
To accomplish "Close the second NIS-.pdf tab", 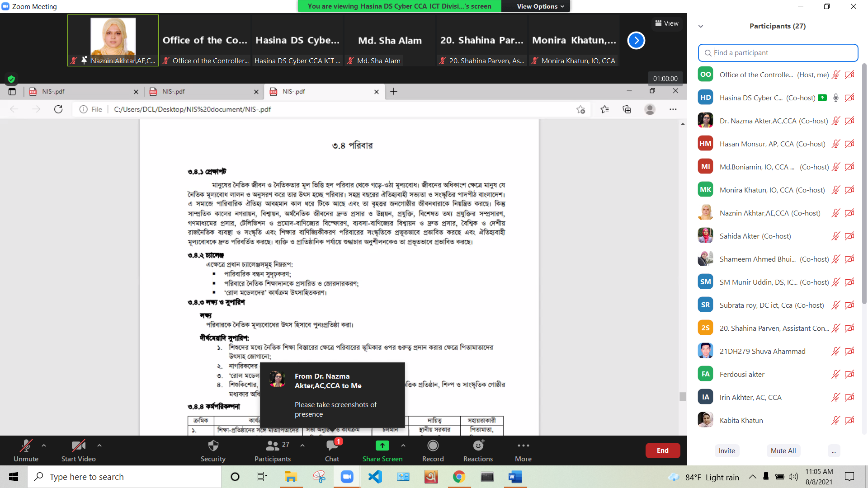I will click(256, 92).
